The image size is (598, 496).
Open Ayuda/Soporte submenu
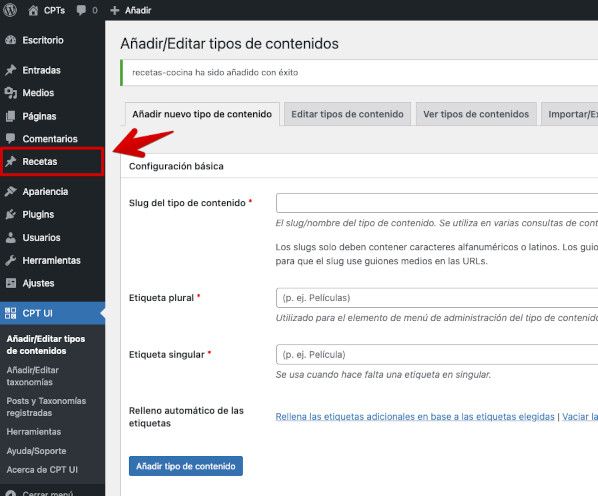(x=36, y=451)
